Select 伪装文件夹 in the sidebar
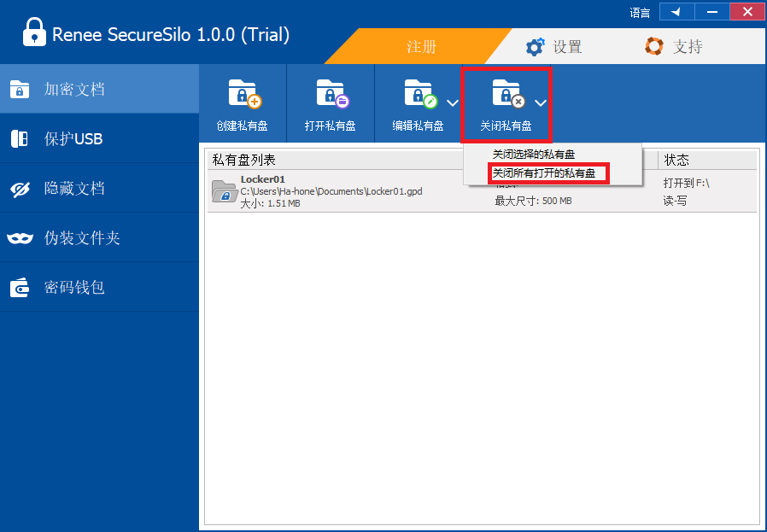 [99, 237]
